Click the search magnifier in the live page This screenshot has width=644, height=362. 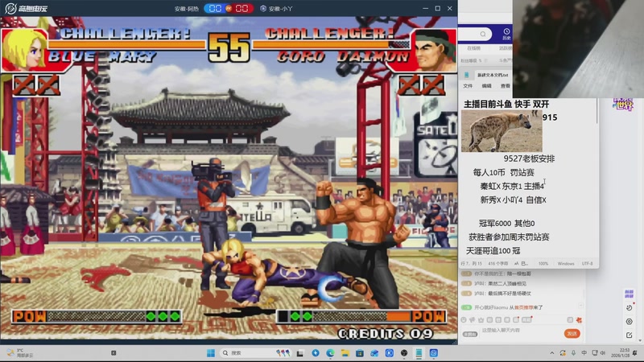(483, 34)
